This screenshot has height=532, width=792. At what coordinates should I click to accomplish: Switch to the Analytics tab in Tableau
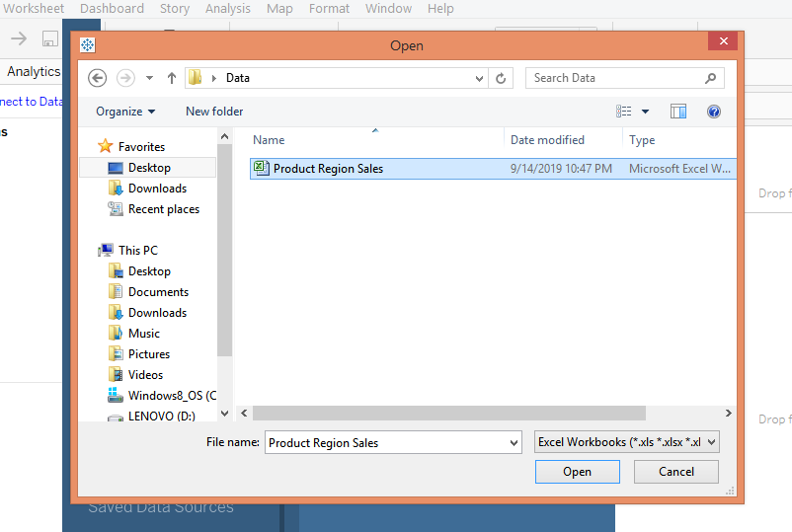click(34, 71)
